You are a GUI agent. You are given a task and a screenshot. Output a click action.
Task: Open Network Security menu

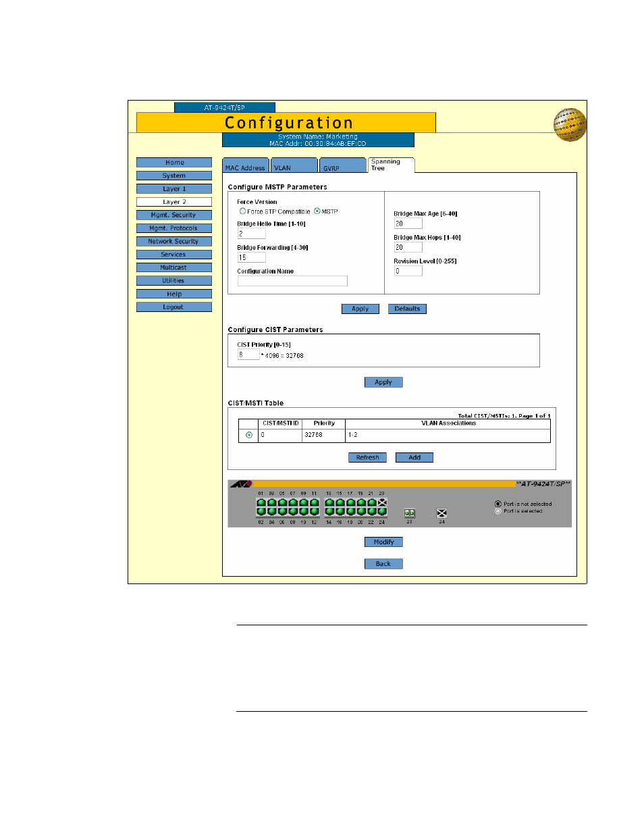point(174,241)
